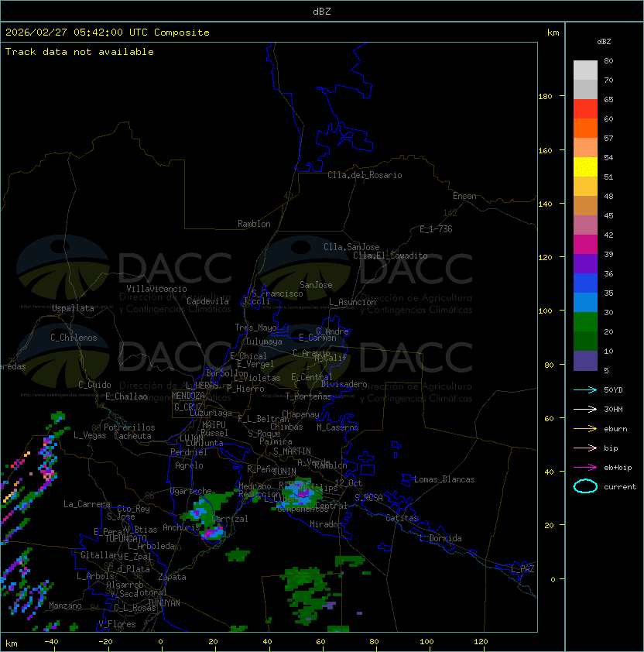Click the S_ROSA label on map
644x652 pixels.
click(368, 498)
